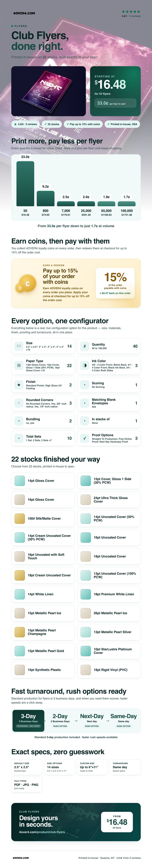Expand the Scoring option card
This screenshot has width=152, height=868.
[109, 385]
